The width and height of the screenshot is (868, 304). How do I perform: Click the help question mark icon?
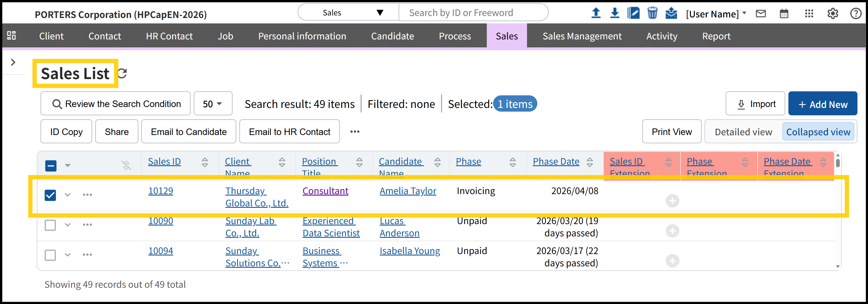point(855,14)
